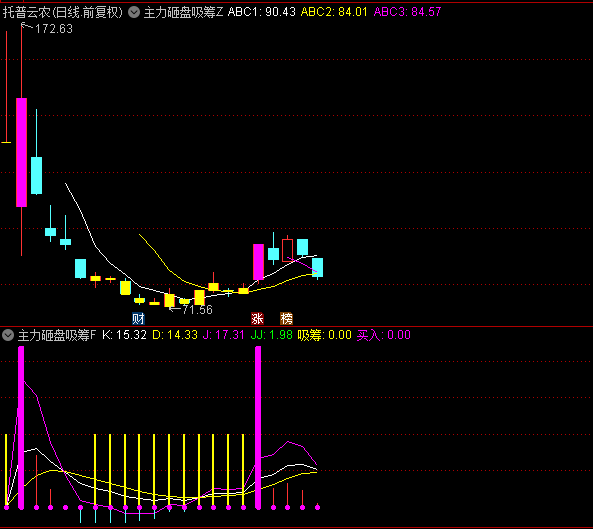
Task: Select the magenta limit-up candlestick above 涨
Action: click(258, 262)
